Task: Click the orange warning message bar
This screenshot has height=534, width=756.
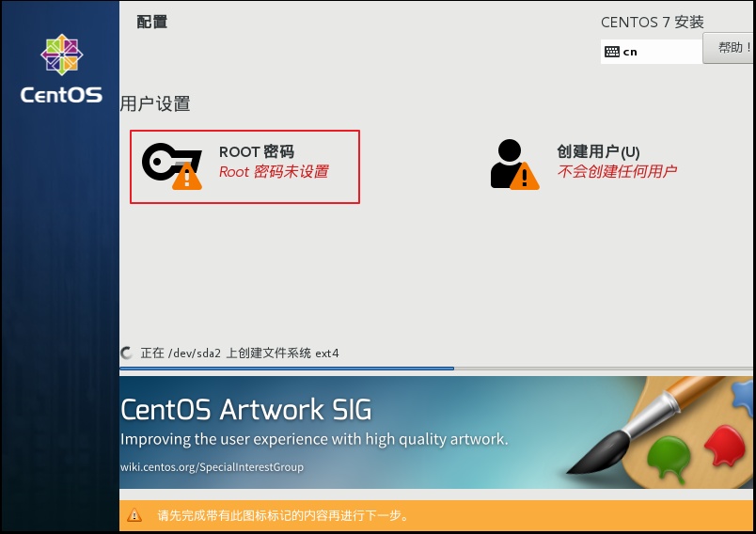Action: (436, 515)
